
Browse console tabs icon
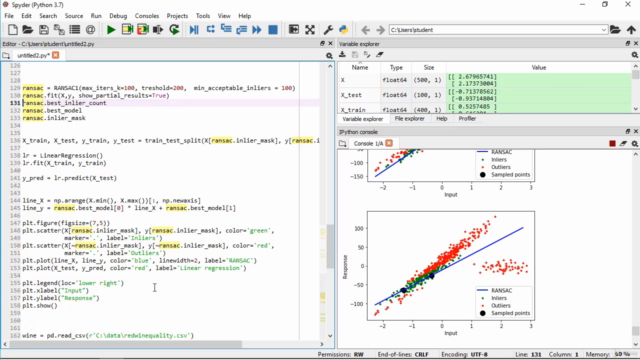point(342,143)
